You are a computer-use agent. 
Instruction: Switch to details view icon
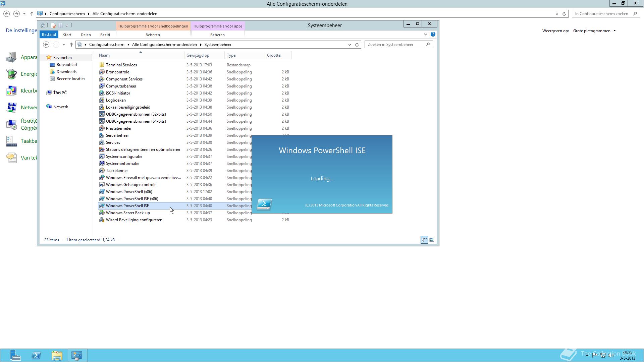424,240
